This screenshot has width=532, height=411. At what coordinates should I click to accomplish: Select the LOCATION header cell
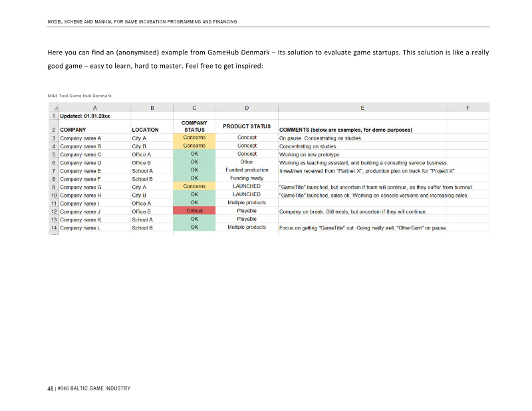coord(146,130)
